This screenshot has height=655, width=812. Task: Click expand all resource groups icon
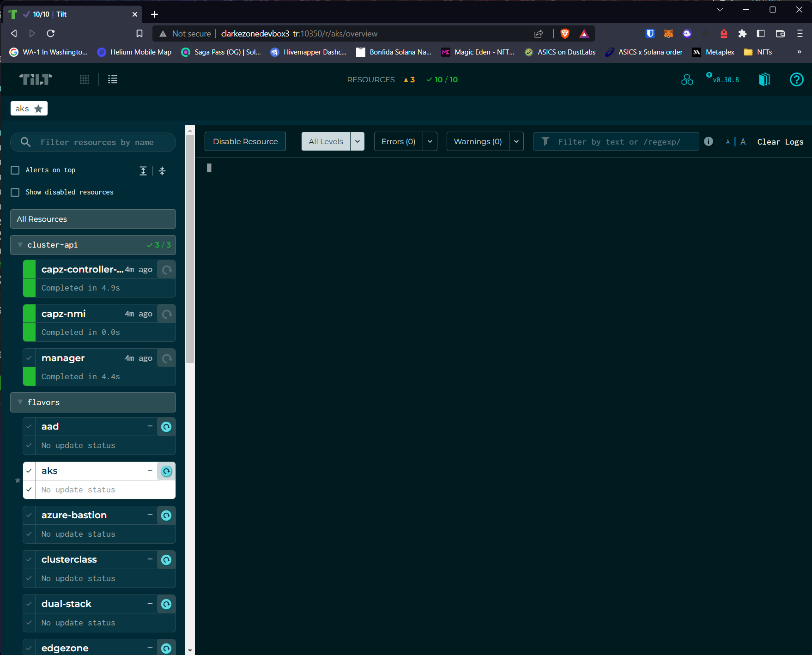[x=143, y=171]
